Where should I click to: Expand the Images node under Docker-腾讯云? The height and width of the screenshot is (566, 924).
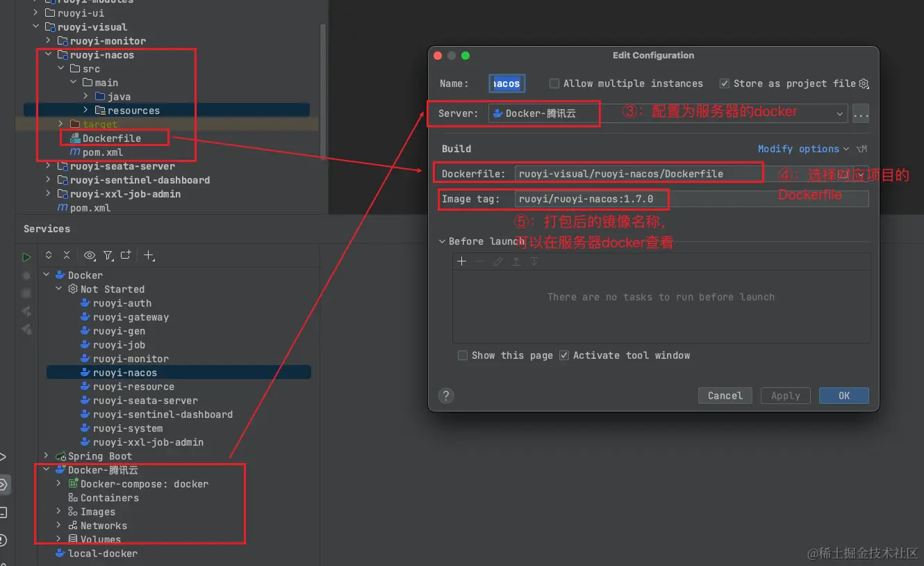59,512
